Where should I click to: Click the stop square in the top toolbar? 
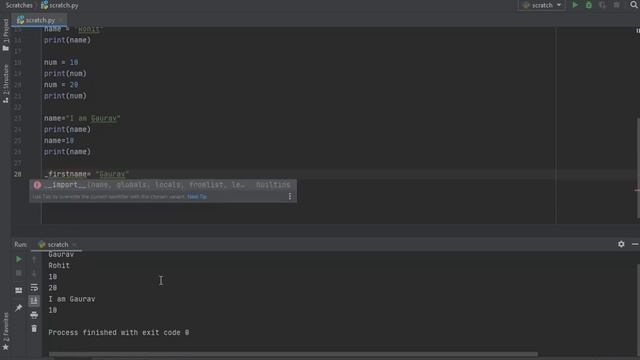click(617, 5)
